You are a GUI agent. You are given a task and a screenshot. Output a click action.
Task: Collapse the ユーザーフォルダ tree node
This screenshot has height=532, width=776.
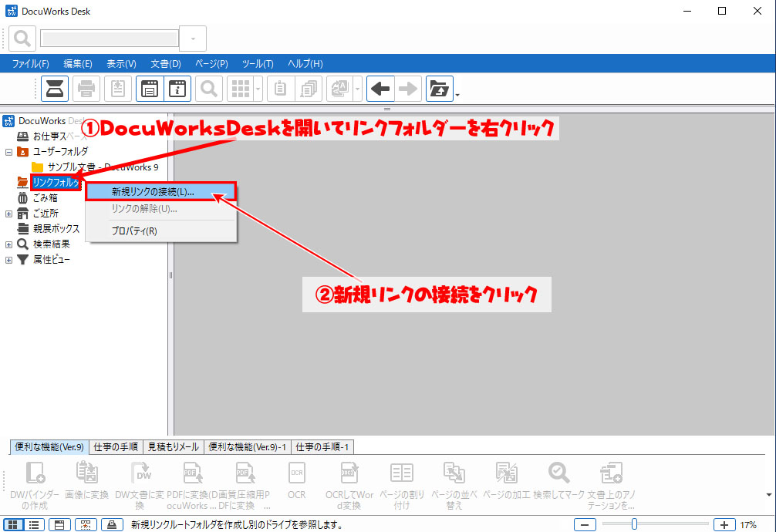tap(9, 152)
